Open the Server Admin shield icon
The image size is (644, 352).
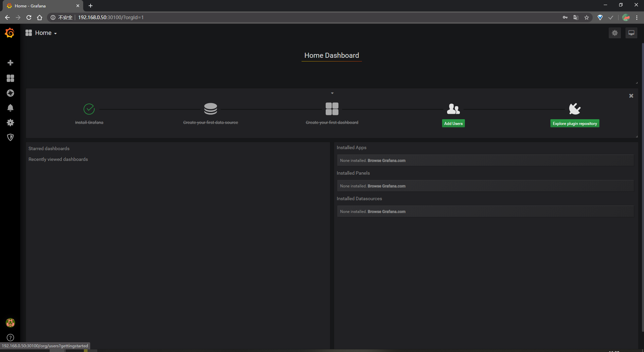pos(10,137)
